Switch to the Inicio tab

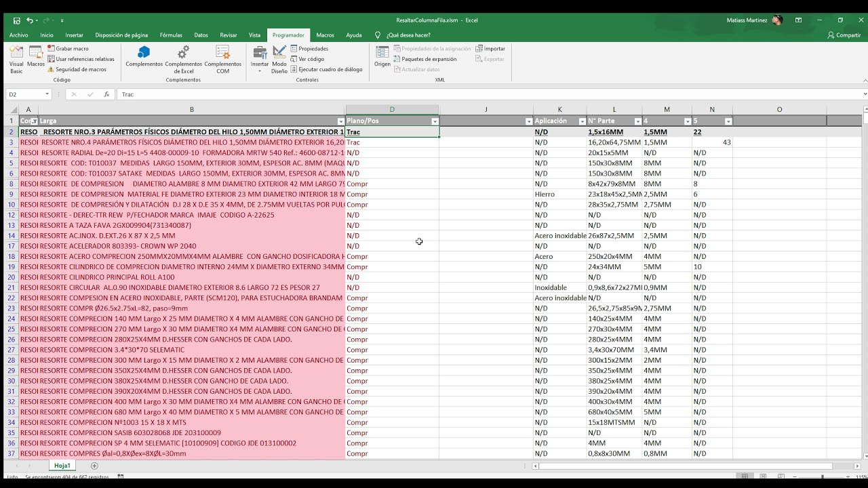point(47,35)
